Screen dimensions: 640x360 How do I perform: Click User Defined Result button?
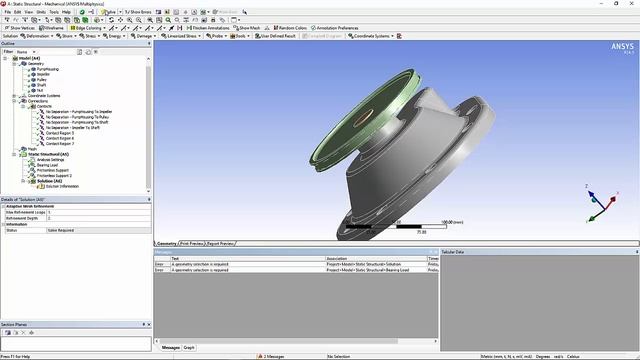click(275, 36)
